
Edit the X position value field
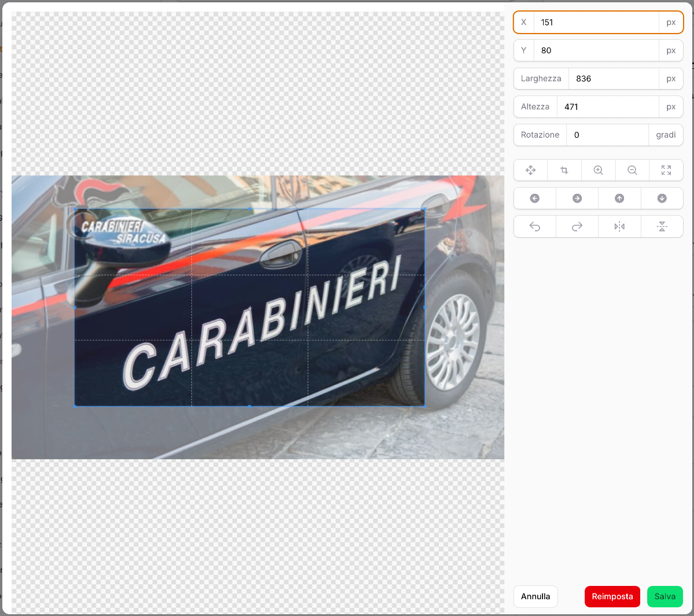point(596,23)
